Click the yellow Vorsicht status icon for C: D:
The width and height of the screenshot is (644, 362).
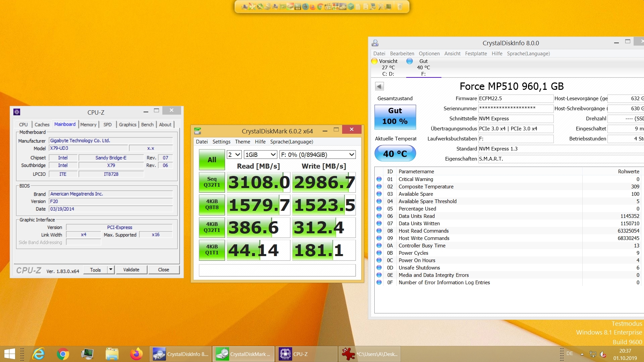coord(374,61)
